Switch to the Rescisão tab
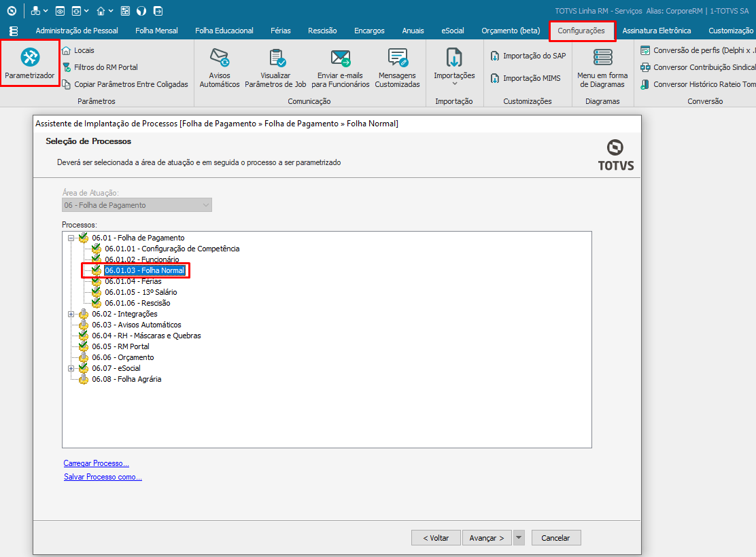 [322, 31]
